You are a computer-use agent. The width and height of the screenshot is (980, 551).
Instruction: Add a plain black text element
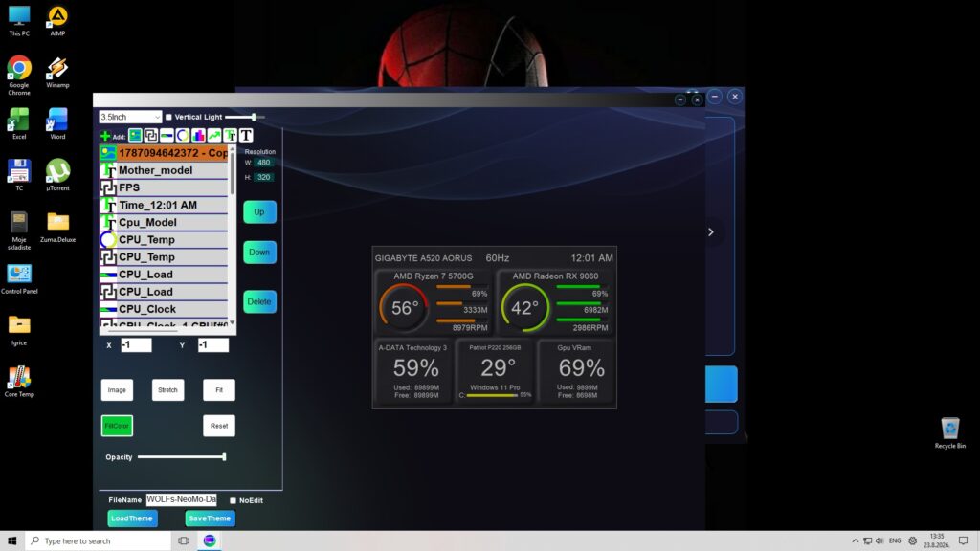246,136
